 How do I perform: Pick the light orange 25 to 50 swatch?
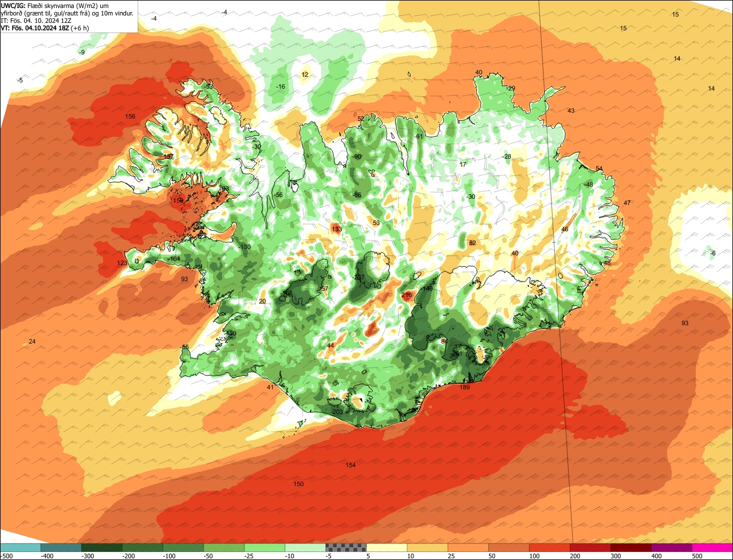click(468, 547)
